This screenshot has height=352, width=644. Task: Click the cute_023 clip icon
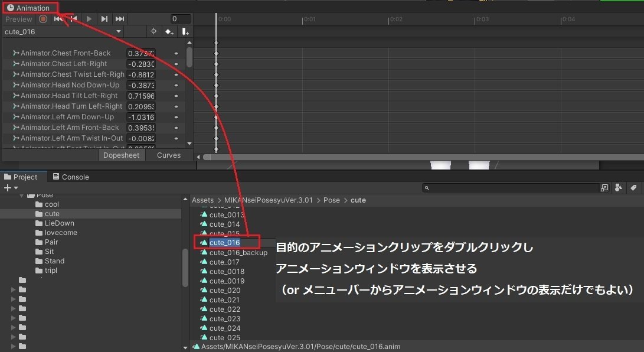pyautogui.click(x=204, y=319)
